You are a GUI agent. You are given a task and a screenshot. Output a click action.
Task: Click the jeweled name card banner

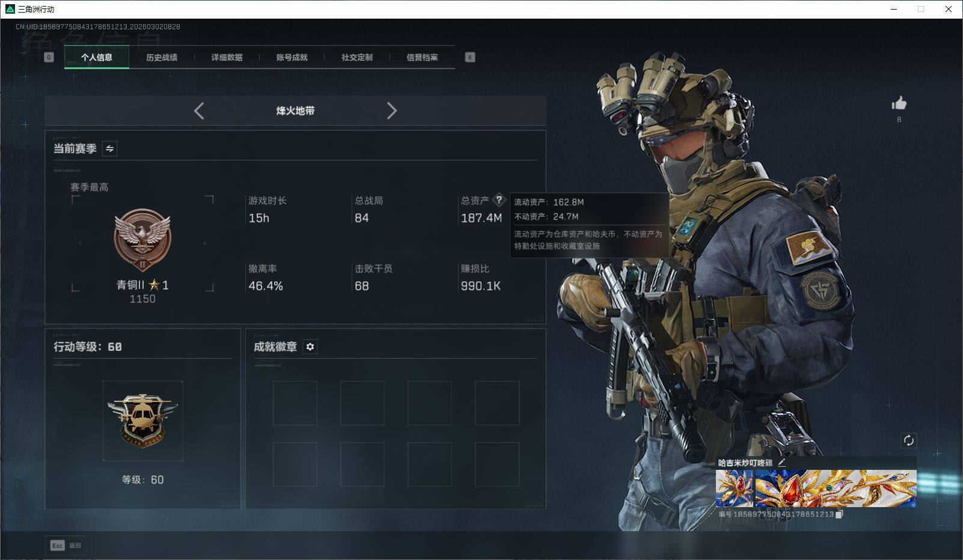(x=836, y=488)
